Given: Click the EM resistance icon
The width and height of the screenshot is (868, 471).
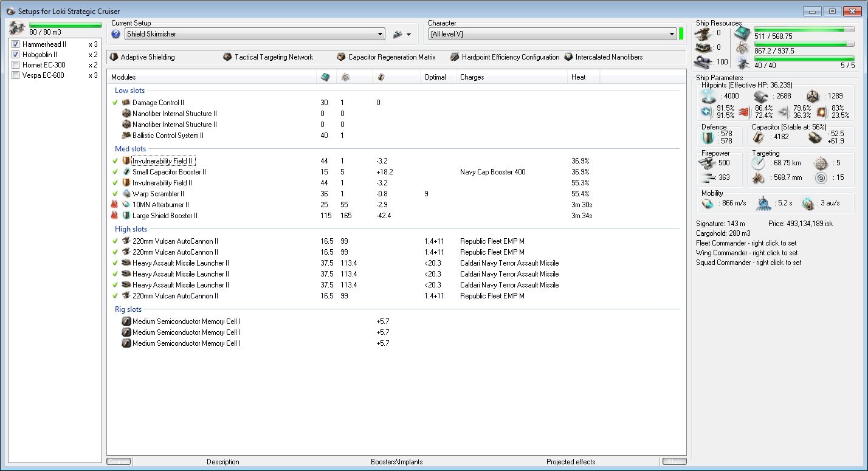Looking at the screenshot, I should pyautogui.click(x=707, y=112).
